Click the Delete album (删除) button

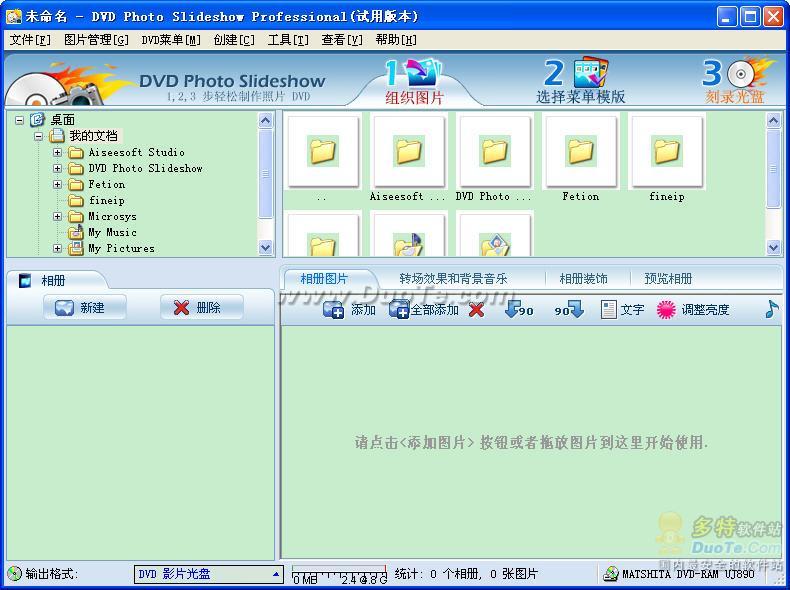pyautogui.click(x=202, y=307)
